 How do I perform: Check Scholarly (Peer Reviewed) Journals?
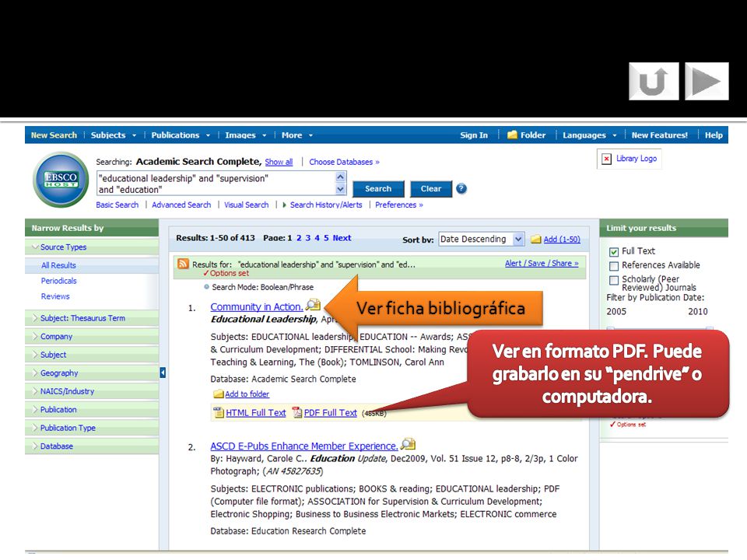[614, 280]
